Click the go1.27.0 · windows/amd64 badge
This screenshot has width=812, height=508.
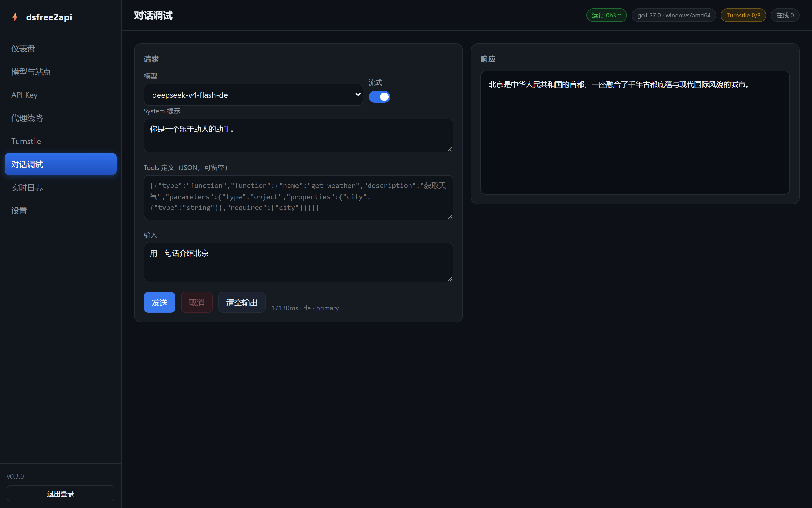click(673, 16)
